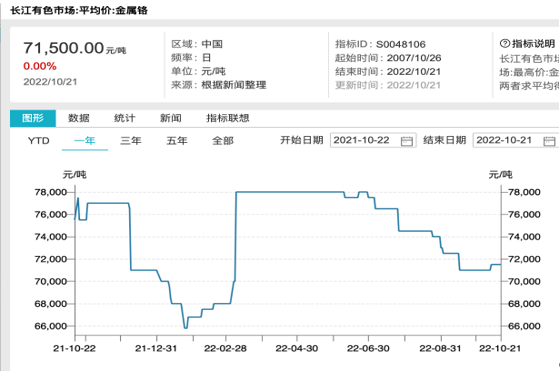
Task: Click the 指标说明 help question icon
Action: tap(505, 44)
